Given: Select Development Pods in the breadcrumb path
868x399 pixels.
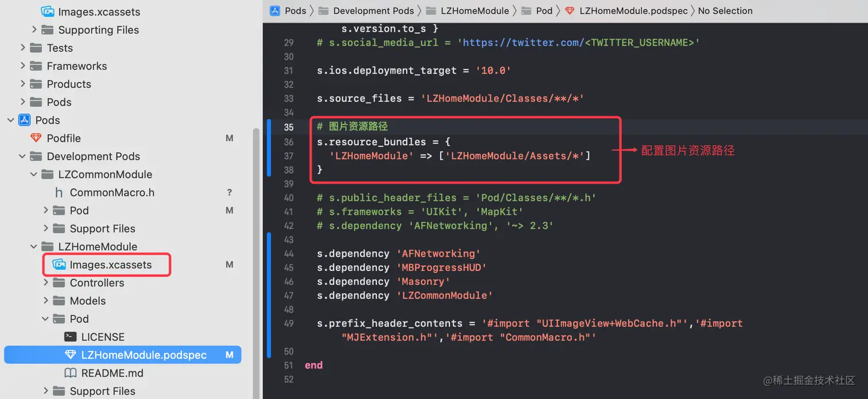Looking at the screenshot, I should click(374, 10).
